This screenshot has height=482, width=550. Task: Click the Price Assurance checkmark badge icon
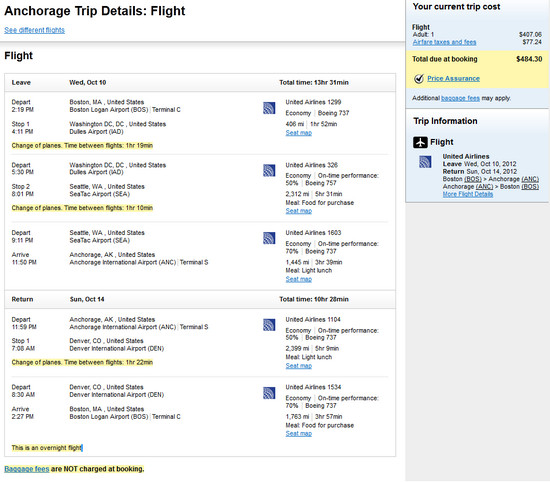418,79
